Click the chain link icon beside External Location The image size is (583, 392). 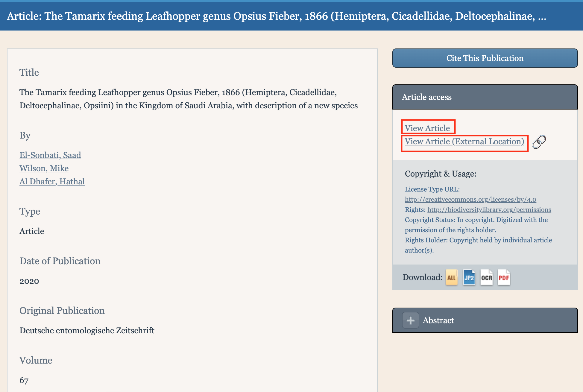coord(539,141)
